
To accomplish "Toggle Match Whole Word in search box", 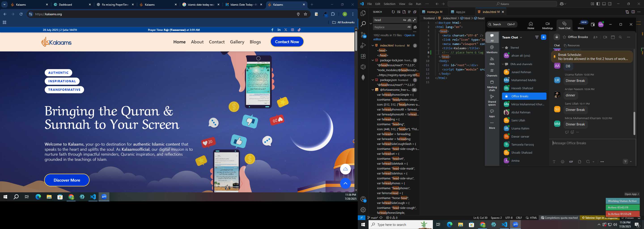I will (409, 20).
